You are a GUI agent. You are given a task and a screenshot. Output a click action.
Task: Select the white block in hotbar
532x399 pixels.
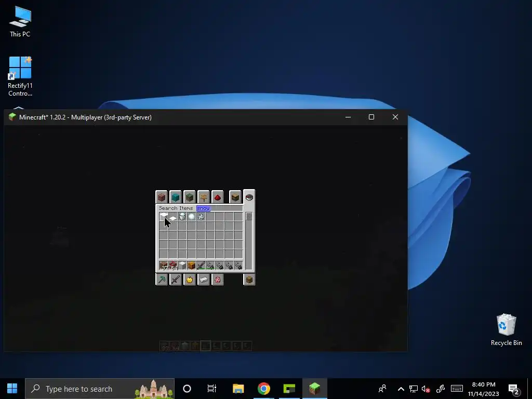coord(182,265)
